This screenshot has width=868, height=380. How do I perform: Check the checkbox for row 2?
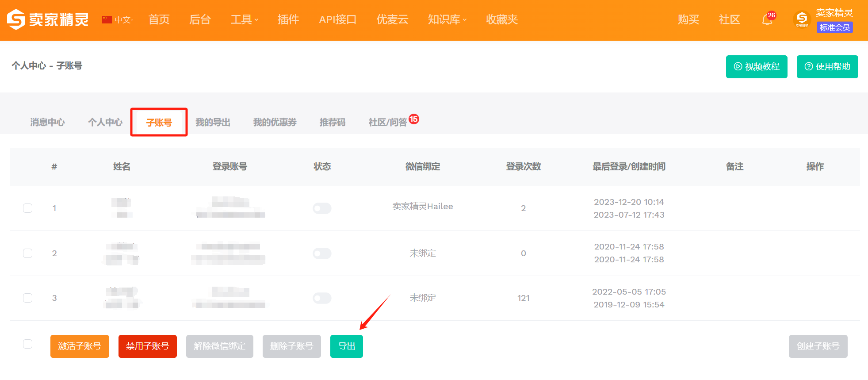27,253
